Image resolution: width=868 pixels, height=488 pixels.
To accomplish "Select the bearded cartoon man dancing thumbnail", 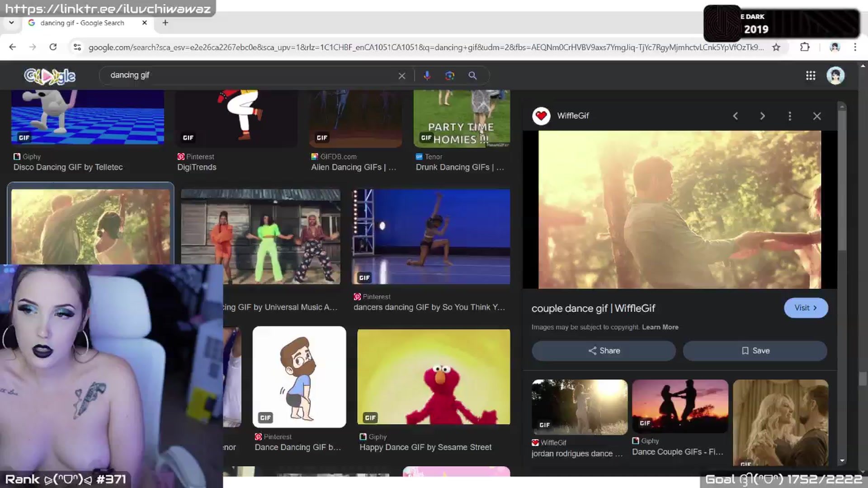I will coord(299,377).
